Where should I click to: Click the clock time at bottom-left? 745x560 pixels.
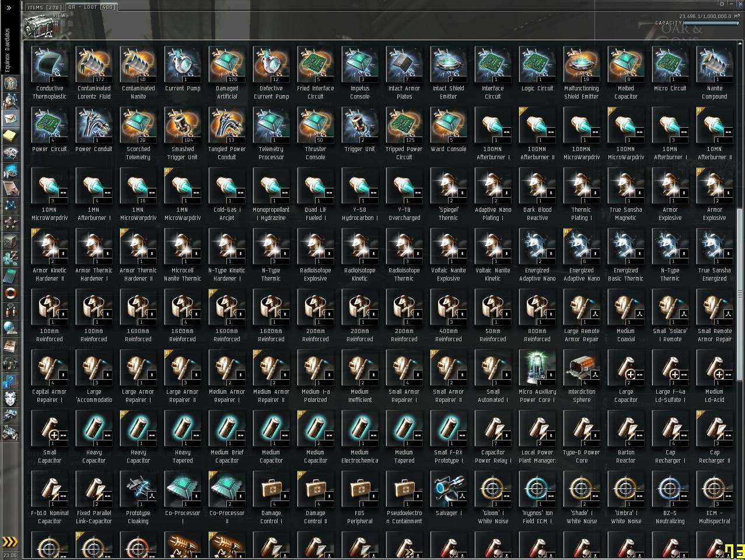[x=10, y=555]
